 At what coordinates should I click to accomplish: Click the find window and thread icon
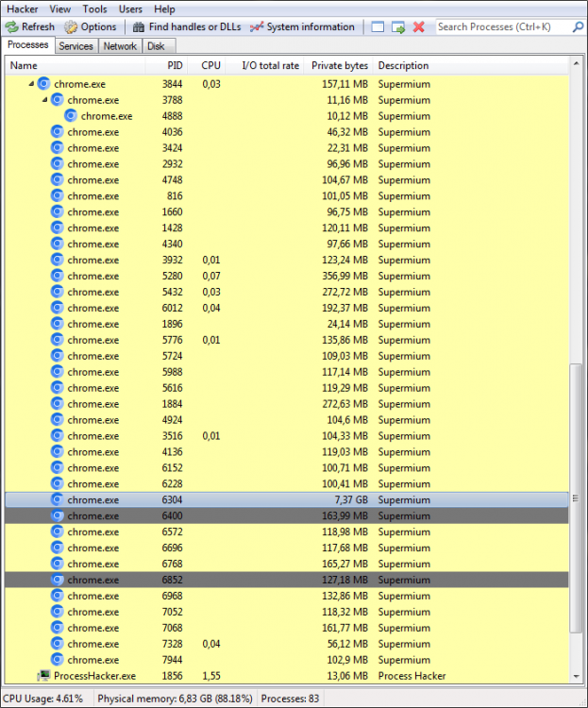coord(398,27)
